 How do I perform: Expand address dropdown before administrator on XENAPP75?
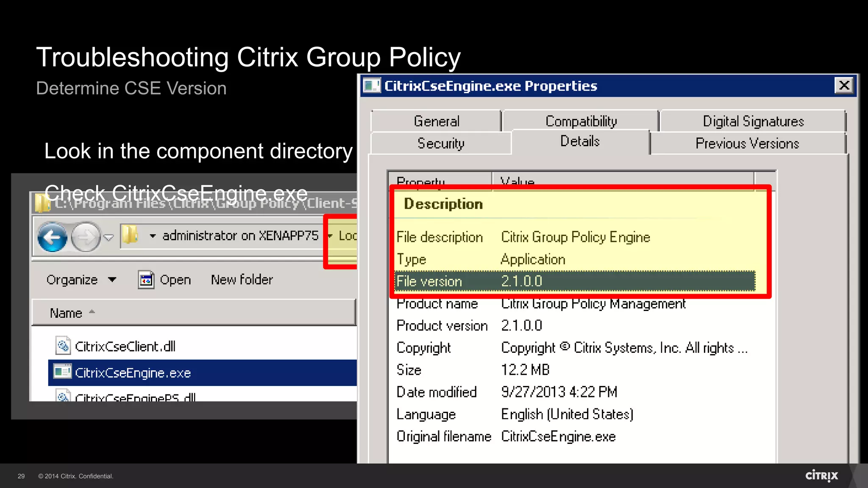tap(153, 236)
